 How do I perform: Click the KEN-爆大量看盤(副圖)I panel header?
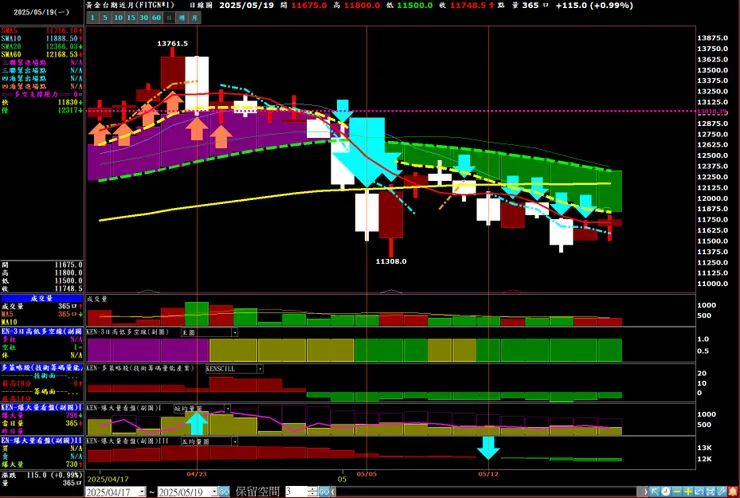click(x=42, y=407)
